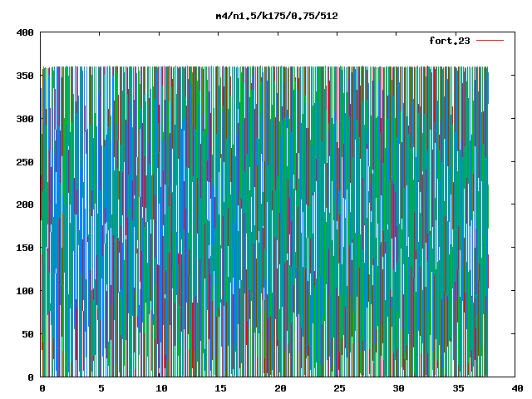Click the x-axis label 5
Screen dimensions: 532x399
click(101, 388)
